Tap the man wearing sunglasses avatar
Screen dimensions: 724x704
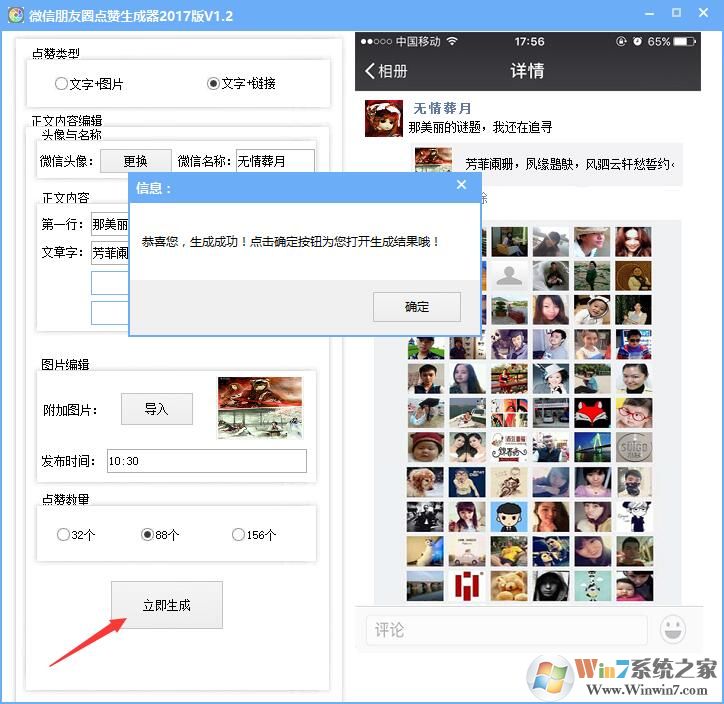pos(634,344)
